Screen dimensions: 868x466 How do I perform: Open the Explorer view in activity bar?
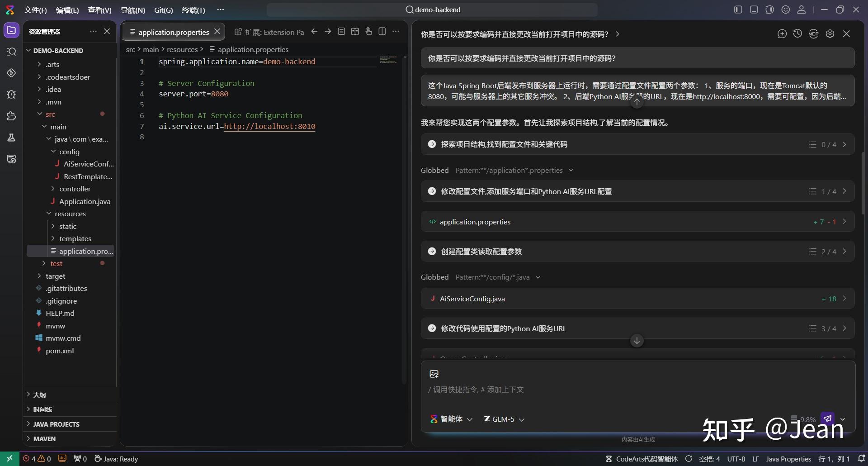(11, 30)
